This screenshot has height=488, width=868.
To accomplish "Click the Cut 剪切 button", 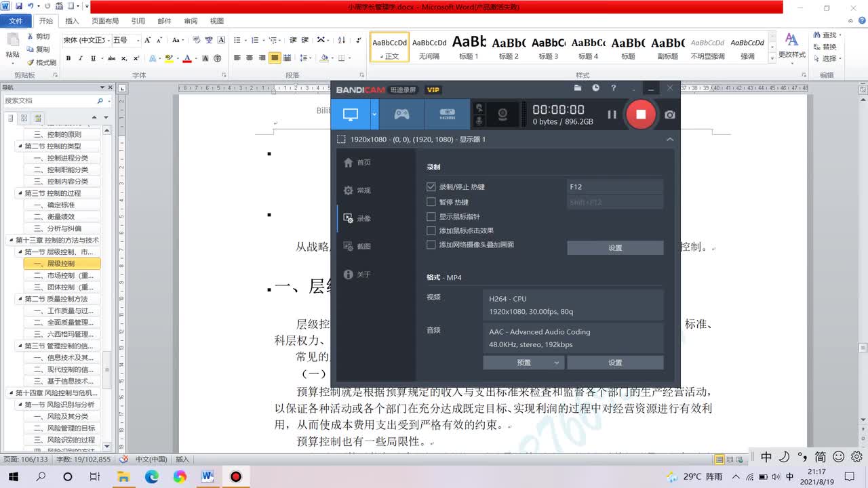I will (x=37, y=37).
